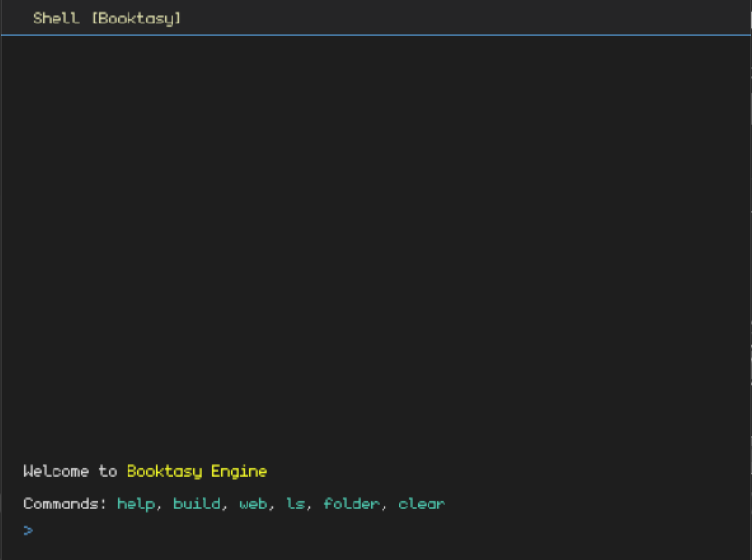
Task: Click the clear command link
Action: tap(422, 504)
